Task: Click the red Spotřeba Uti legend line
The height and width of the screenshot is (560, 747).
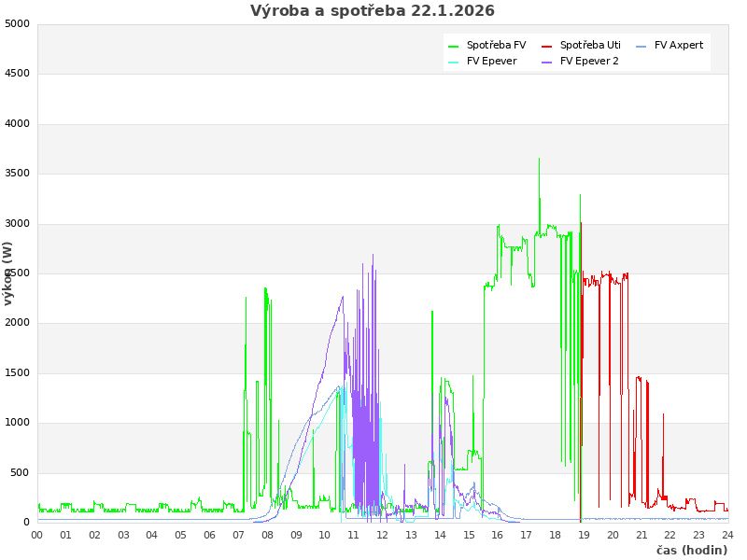Action: pos(547,46)
